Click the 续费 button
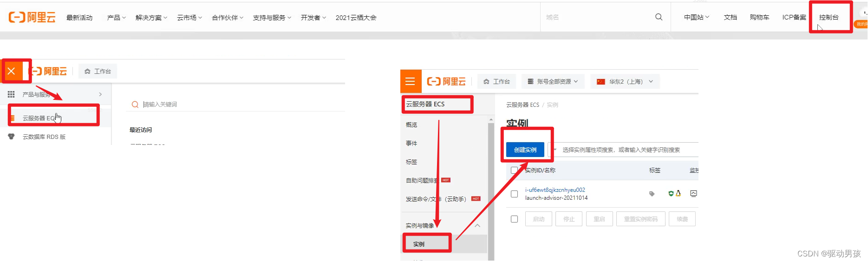 682,219
